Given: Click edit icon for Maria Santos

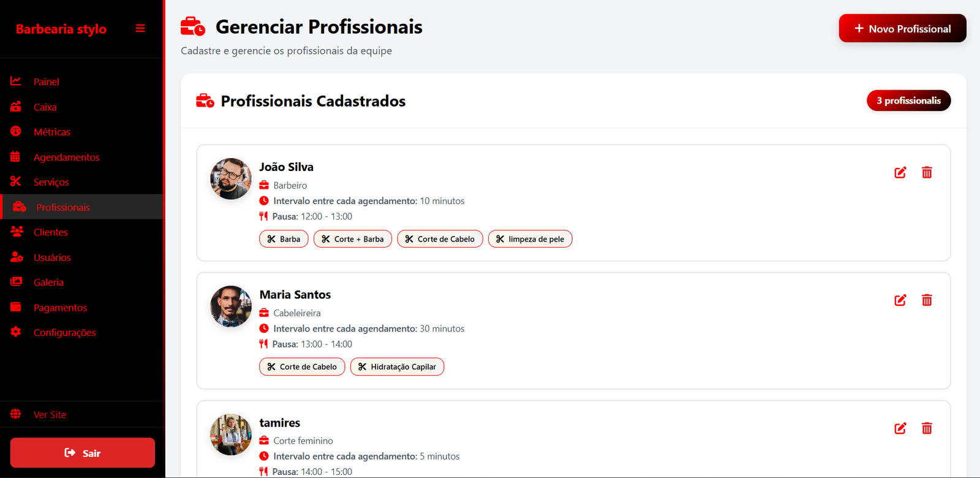Looking at the screenshot, I should pyautogui.click(x=900, y=300).
